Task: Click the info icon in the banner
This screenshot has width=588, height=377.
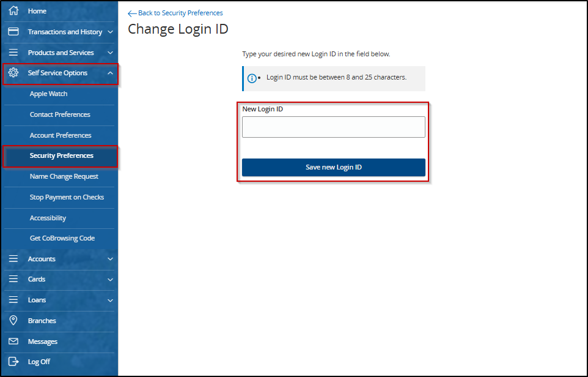Action: tap(252, 78)
